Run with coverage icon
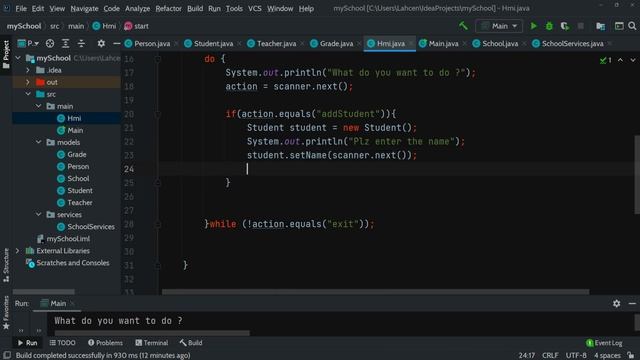The image size is (640, 360). tap(565, 26)
